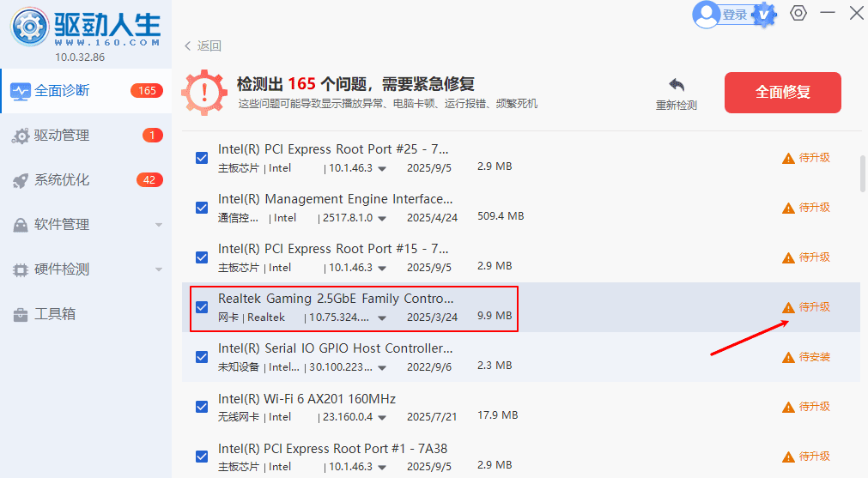This screenshot has width=868, height=478.
Task: Click the 硬件检测 chip icon
Action: (x=21, y=270)
